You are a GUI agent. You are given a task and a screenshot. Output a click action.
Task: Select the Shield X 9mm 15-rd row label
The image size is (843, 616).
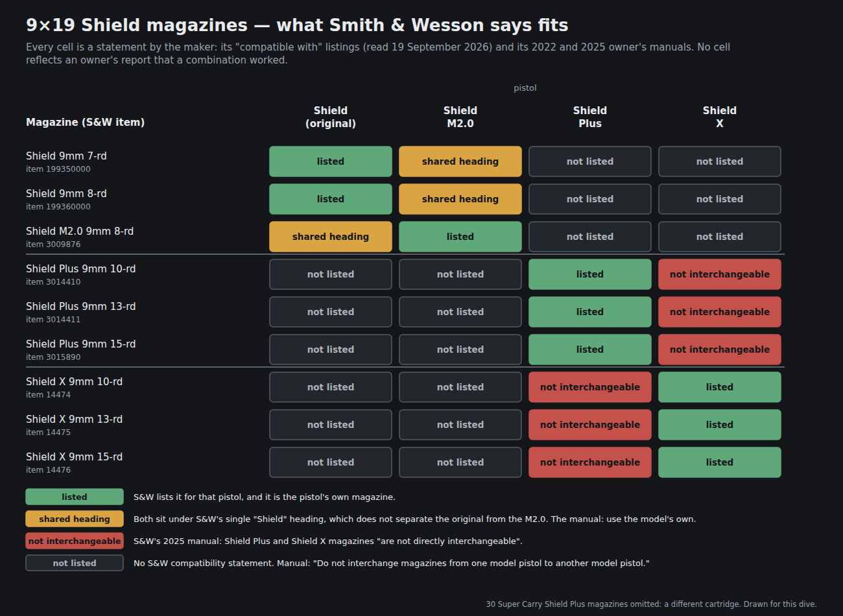coord(74,457)
